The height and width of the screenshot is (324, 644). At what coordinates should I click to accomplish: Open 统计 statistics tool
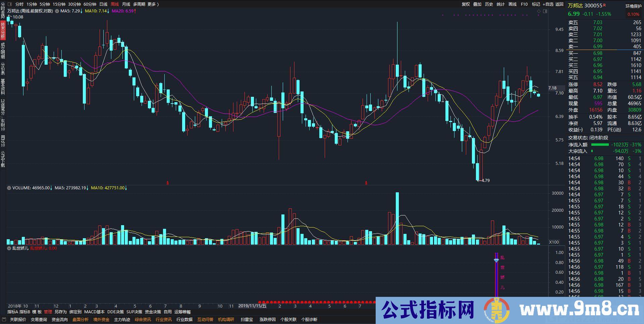(x=501, y=4)
